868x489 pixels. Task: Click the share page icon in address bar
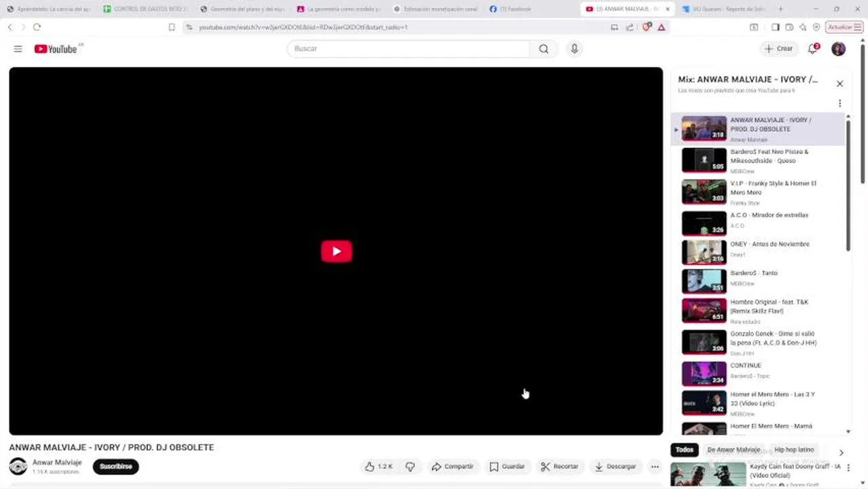[630, 27]
